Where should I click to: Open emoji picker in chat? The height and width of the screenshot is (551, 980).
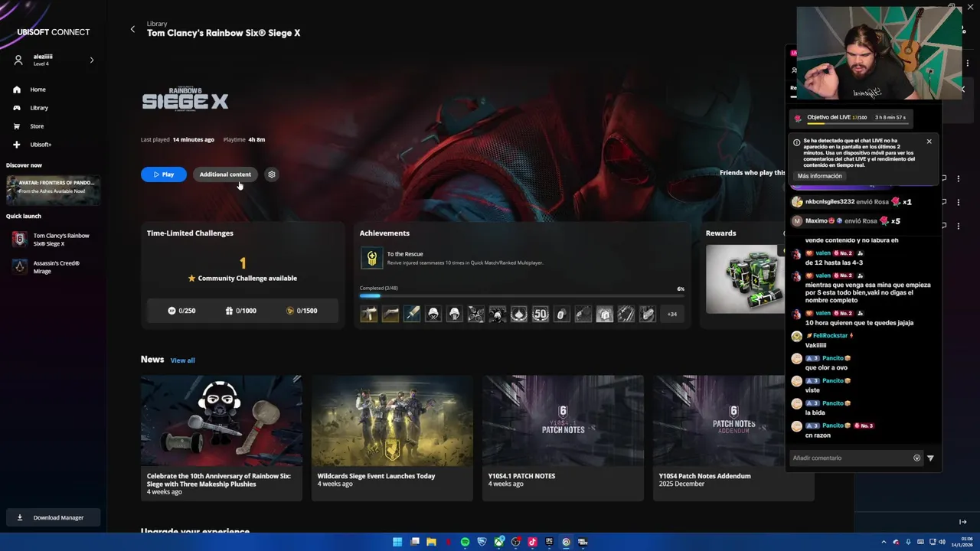point(916,458)
